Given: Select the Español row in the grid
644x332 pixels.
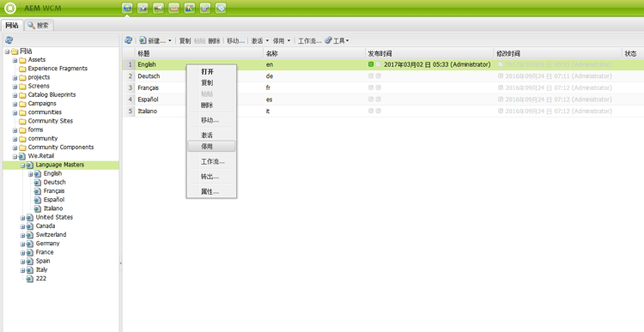Looking at the screenshot, I should [383, 100].
